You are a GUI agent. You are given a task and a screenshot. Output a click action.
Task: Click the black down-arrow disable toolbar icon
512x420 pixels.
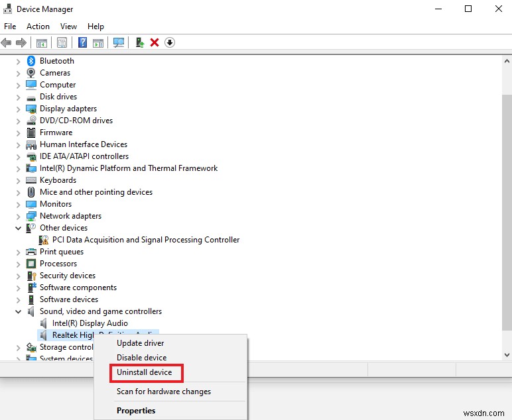[170, 42]
